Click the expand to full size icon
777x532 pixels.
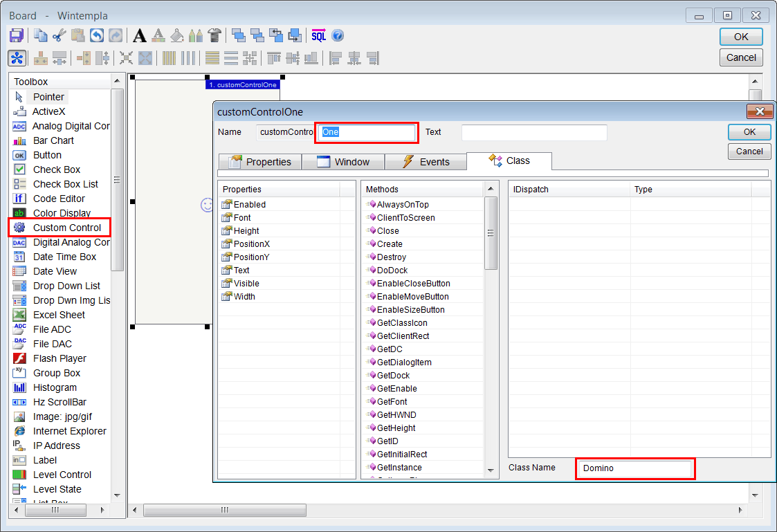pyautogui.click(x=145, y=58)
